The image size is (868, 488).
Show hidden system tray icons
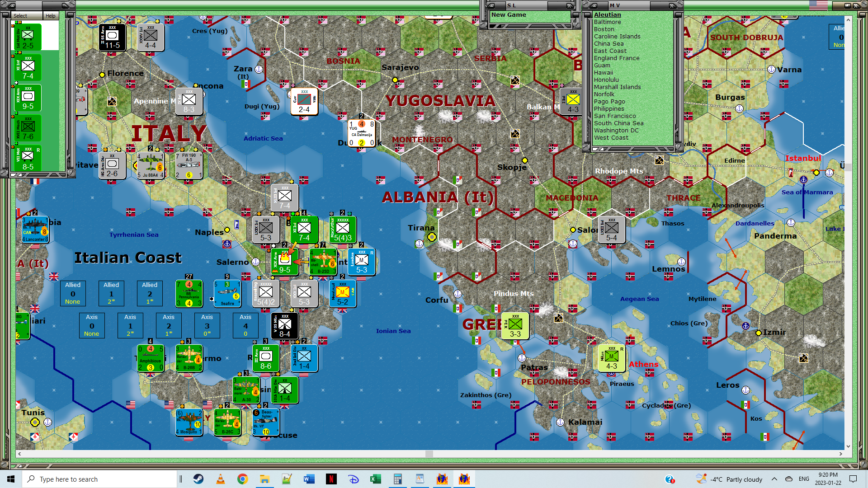coord(774,479)
